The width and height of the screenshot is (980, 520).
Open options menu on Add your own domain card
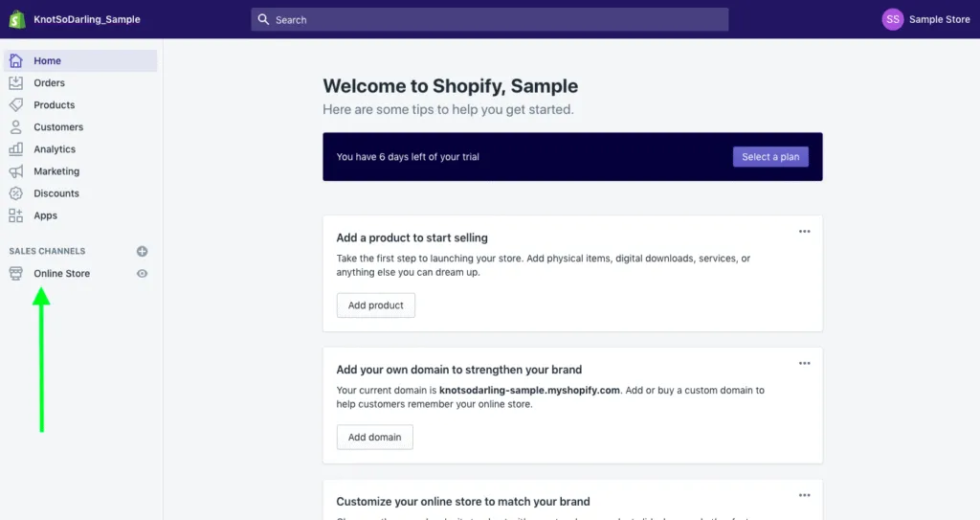(x=804, y=364)
